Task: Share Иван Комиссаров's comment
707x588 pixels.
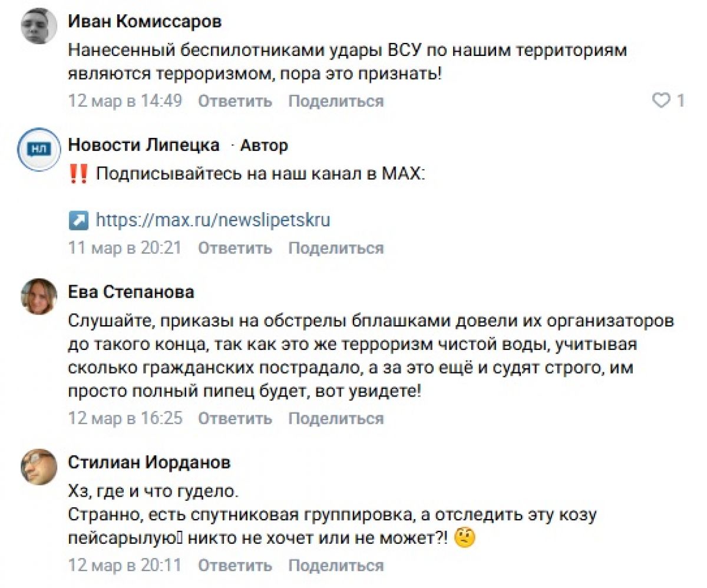Action: pyautogui.click(x=335, y=101)
